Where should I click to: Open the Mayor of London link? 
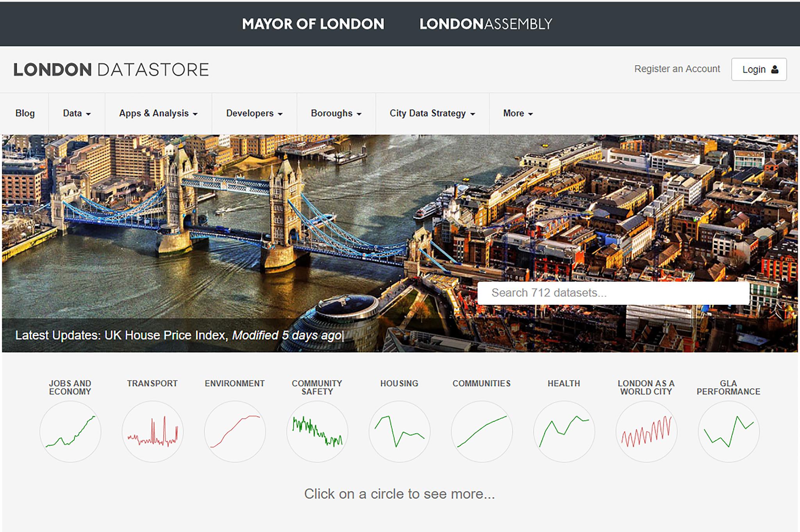point(313,24)
